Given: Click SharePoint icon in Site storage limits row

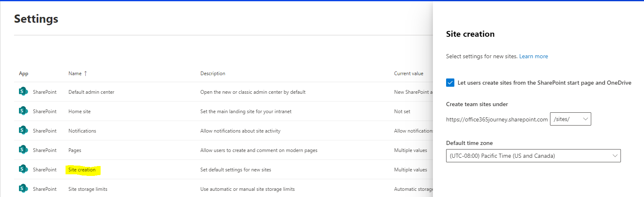Looking at the screenshot, I should (23, 189).
